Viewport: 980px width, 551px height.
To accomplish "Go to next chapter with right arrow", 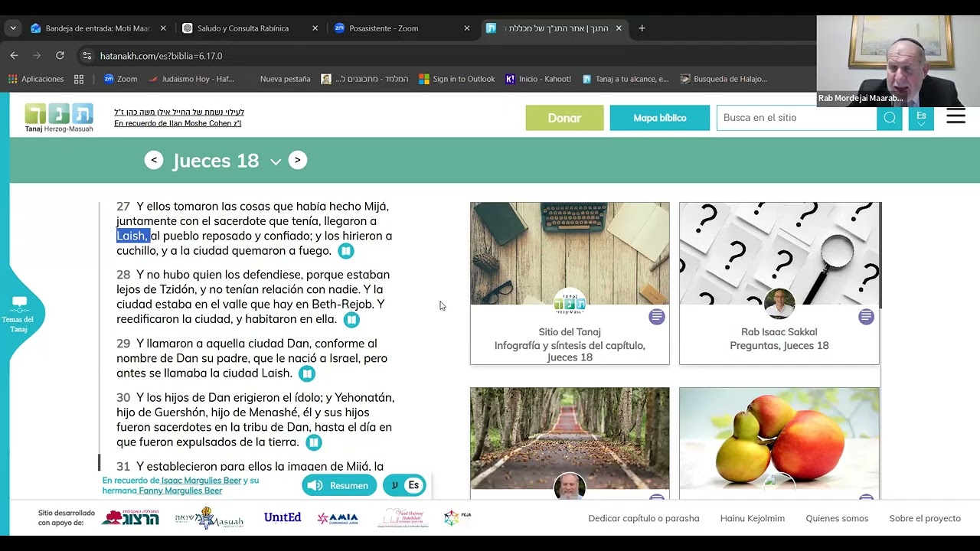I will (x=298, y=160).
